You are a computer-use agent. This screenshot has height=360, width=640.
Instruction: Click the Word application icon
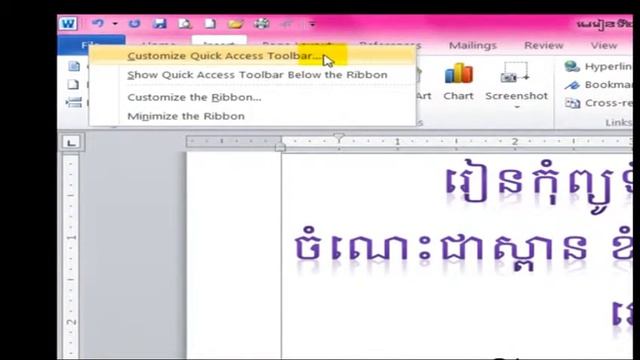click(x=68, y=24)
